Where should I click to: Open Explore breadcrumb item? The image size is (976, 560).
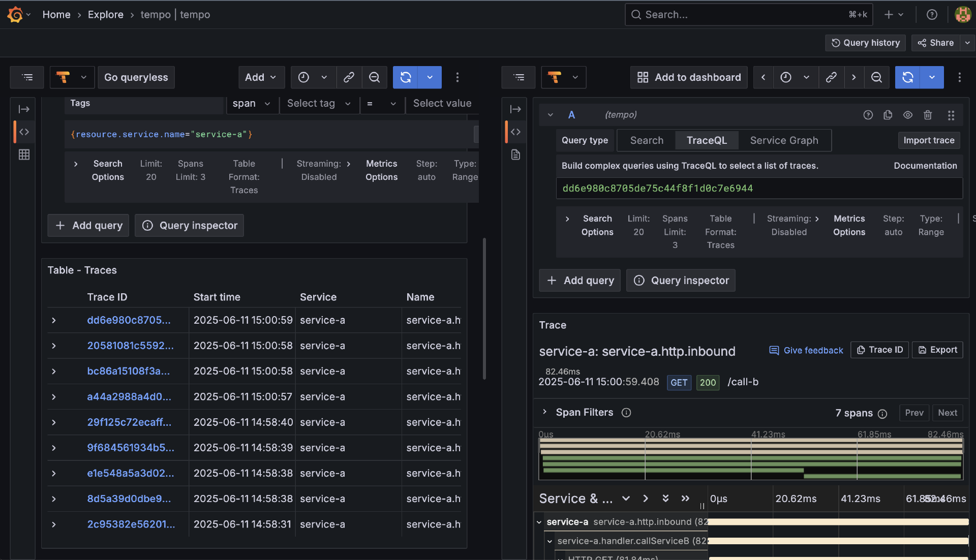[x=105, y=15]
